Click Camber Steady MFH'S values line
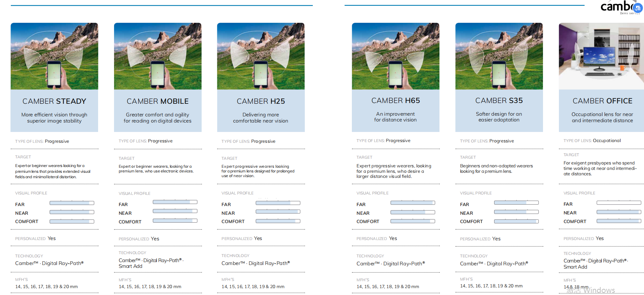Image resolution: width=644 pixels, height=295 pixels. (46, 287)
